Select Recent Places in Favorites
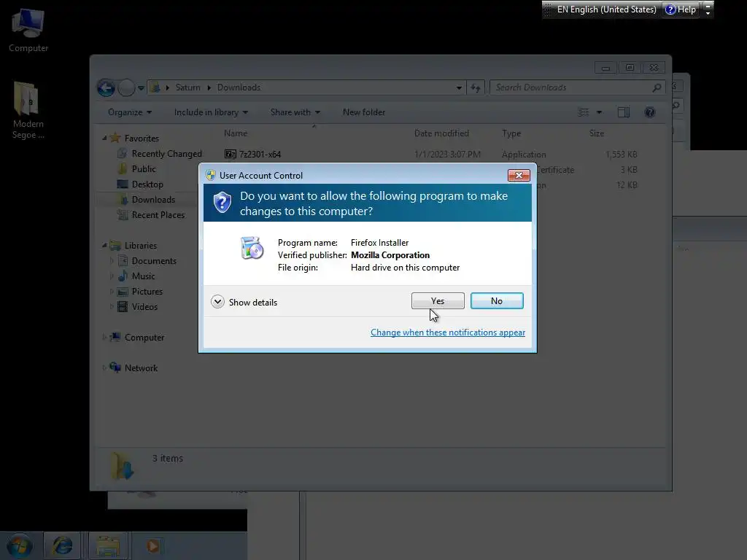747x560 pixels. coord(158,215)
